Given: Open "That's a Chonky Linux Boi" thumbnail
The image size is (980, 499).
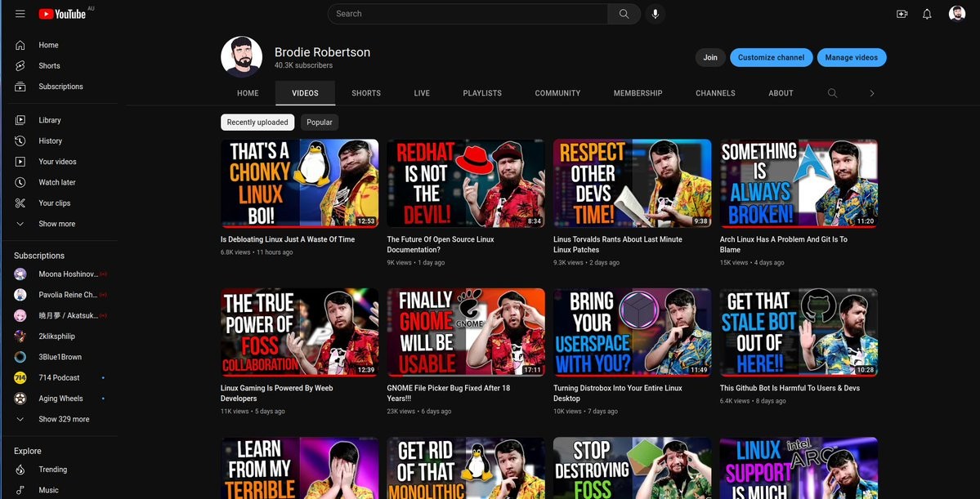Looking at the screenshot, I should pyautogui.click(x=299, y=183).
